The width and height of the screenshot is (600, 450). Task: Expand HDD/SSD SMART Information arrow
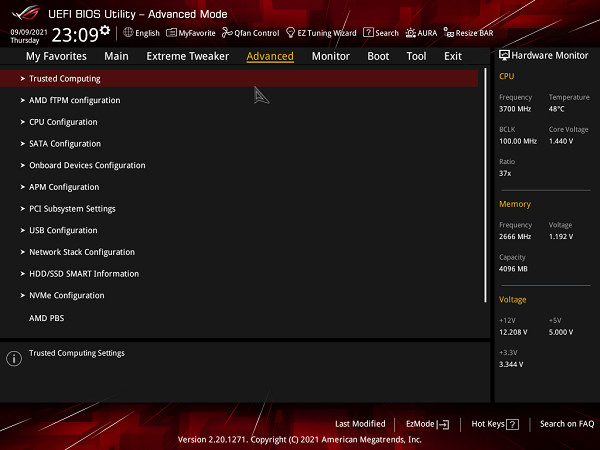pos(23,274)
